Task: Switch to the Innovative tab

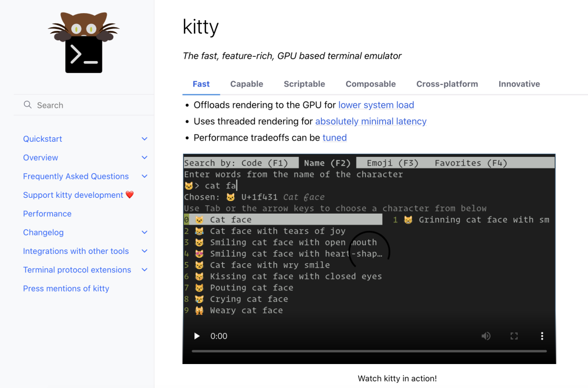Action: [x=519, y=84]
